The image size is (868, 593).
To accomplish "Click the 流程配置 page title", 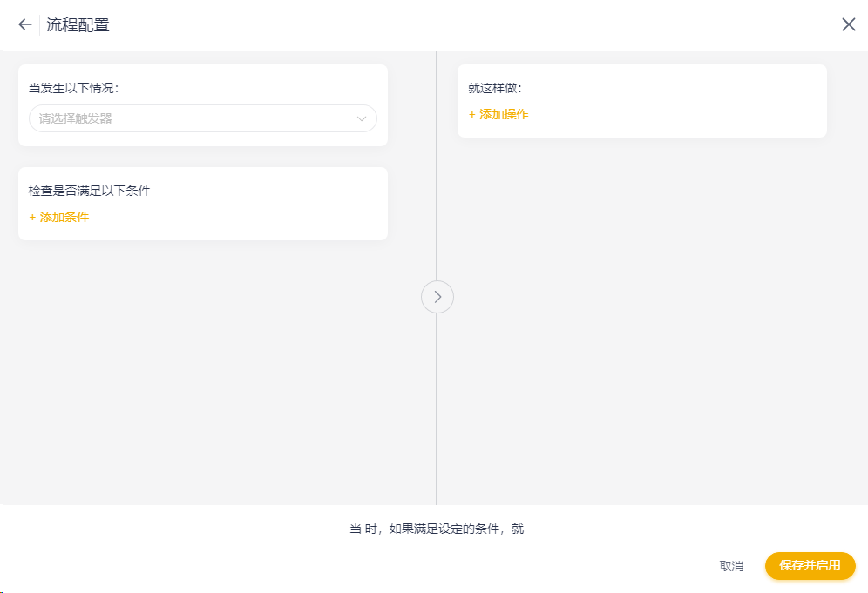I will (x=78, y=24).
